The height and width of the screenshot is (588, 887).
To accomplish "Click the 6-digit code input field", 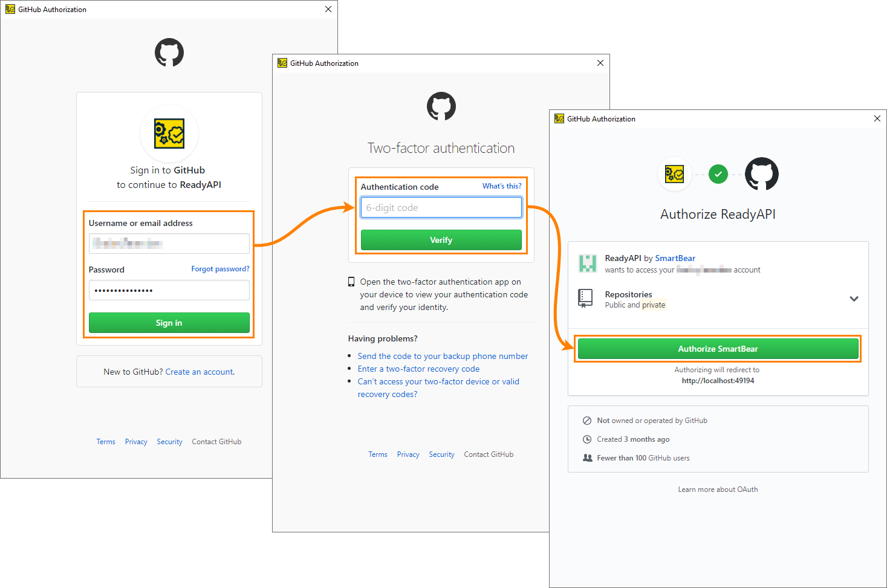I will (x=441, y=207).
